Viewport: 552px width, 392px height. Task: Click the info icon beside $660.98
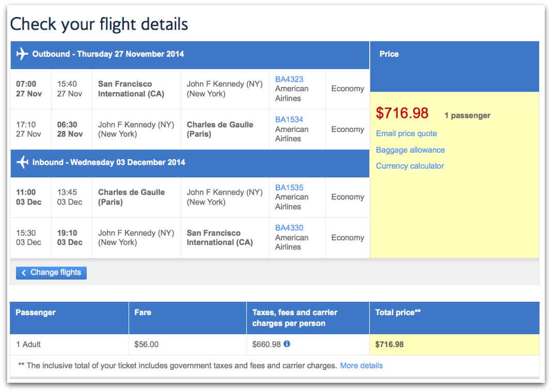click(287, 344)
